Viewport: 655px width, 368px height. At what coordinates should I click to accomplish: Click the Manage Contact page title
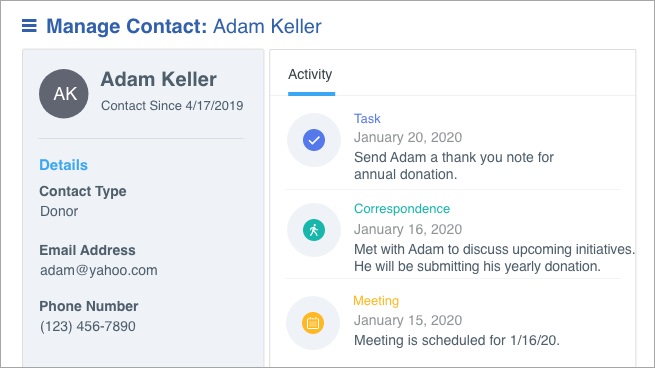[x=184, y=26]
